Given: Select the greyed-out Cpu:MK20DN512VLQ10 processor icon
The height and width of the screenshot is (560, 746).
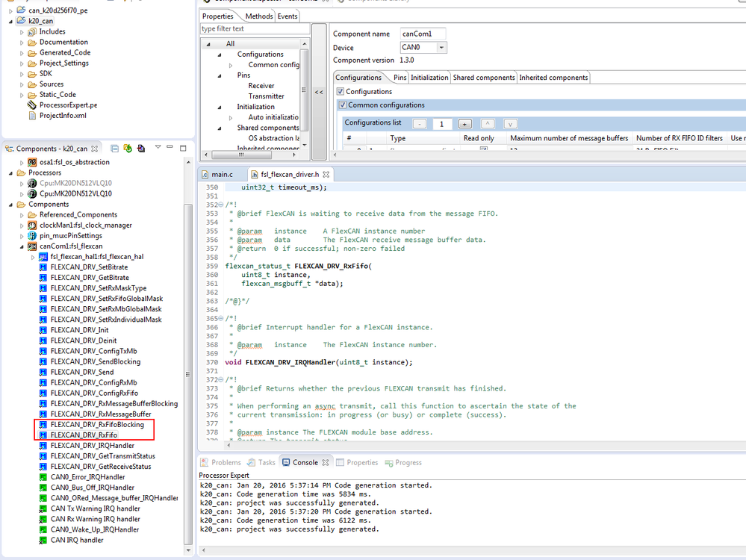Looking at the screenshot, I should tap(32, 183).
